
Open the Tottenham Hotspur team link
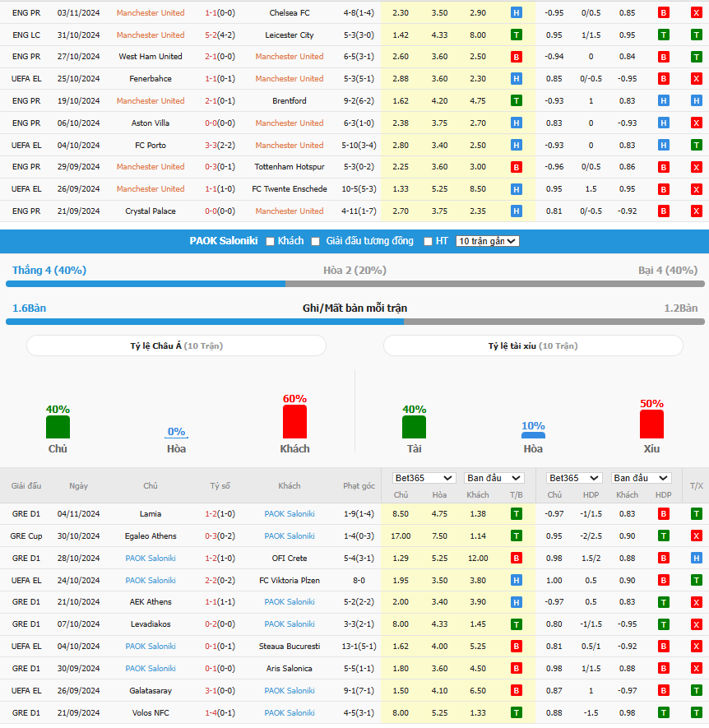pyautogui.click(x=290, y=167)
